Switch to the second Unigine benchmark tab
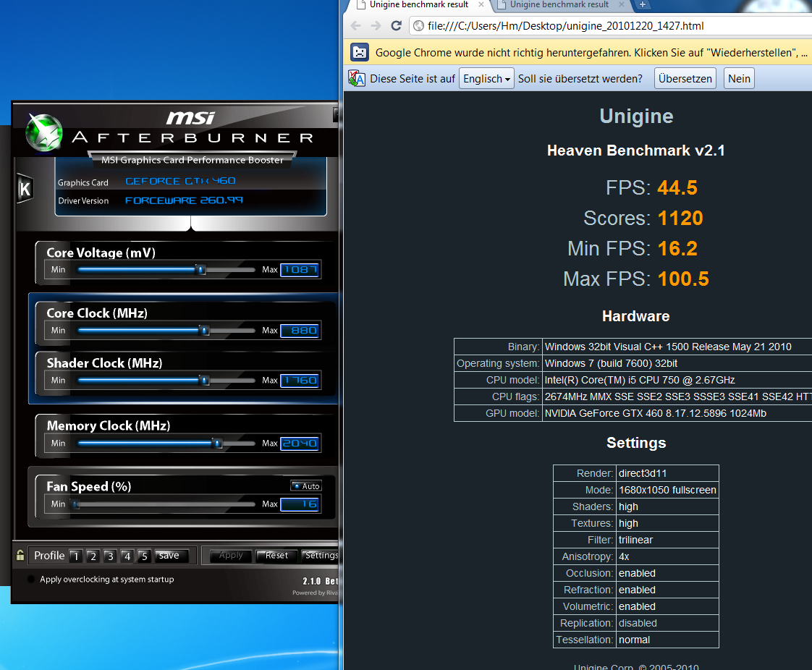 [559, 4]
